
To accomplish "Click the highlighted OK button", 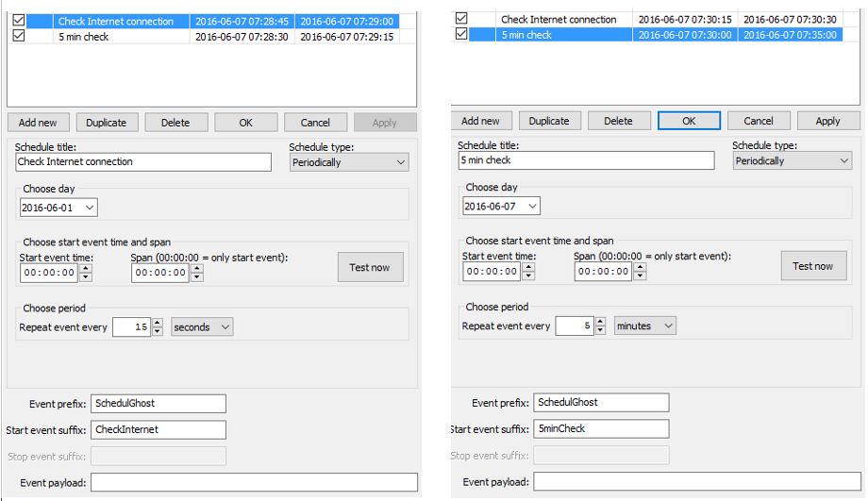I will pos(689,121).
